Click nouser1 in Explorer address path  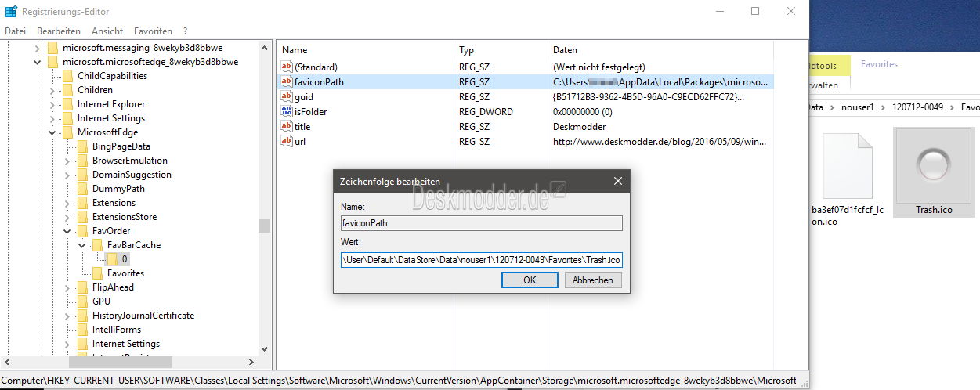pyautogui.click(x=859, y=107)
